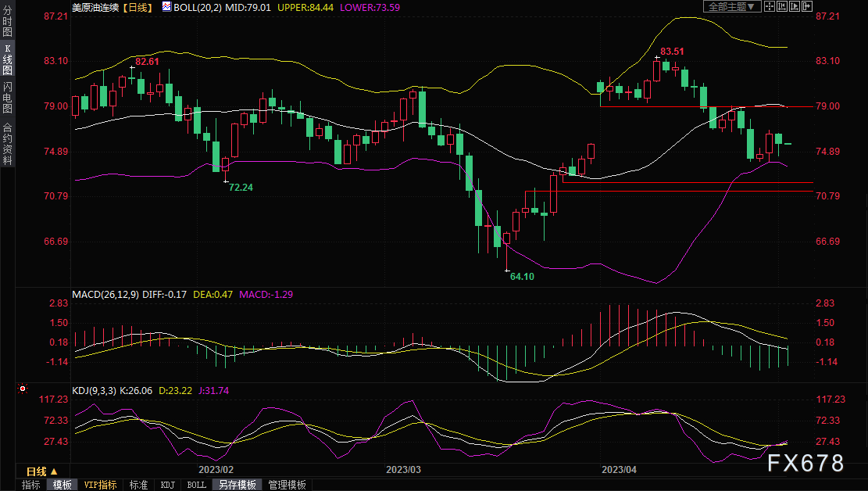868x491 pixels.
Task: Click the 82.61 high price label
Action: pyautogui.click(x=147, y=62)
